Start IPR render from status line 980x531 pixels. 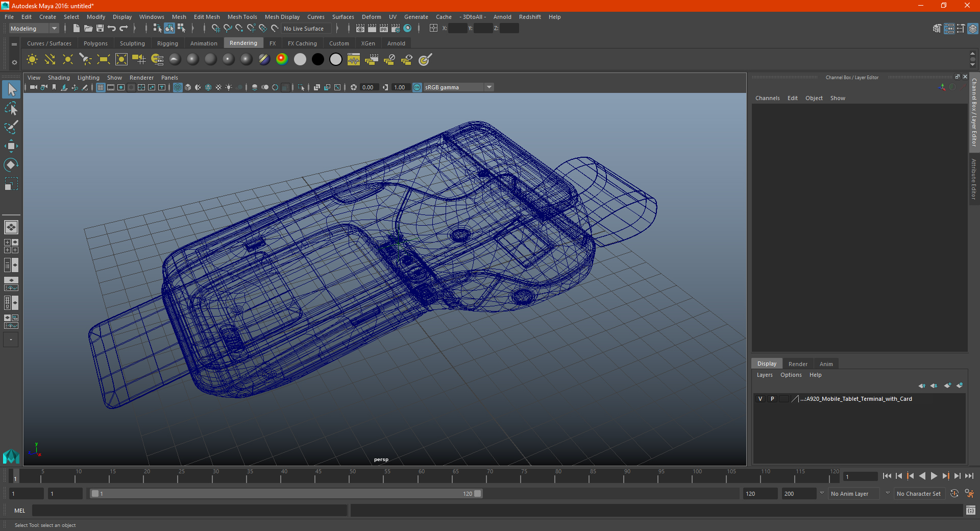tap(383, 29)
